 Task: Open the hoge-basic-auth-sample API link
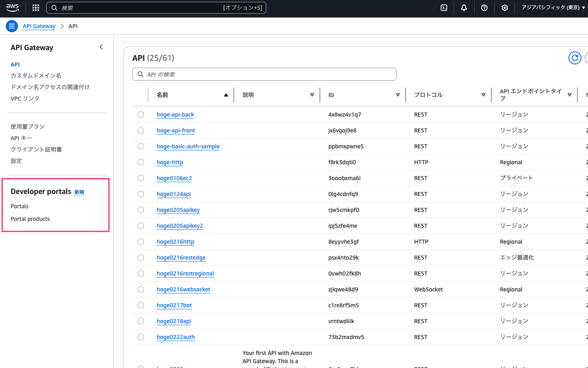[188, 146]
